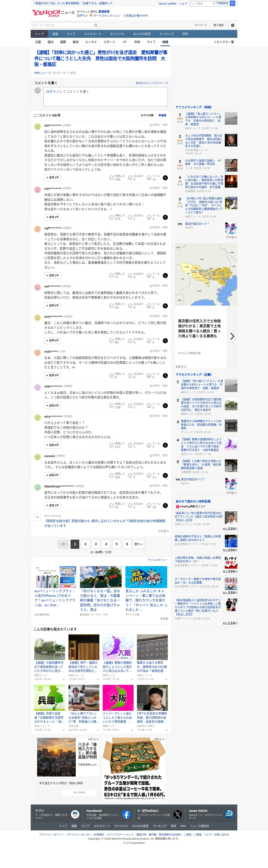This screenshot has width=268, height=868.
Task: Open the news HACK icon in the footer
Action: (229, 815)
